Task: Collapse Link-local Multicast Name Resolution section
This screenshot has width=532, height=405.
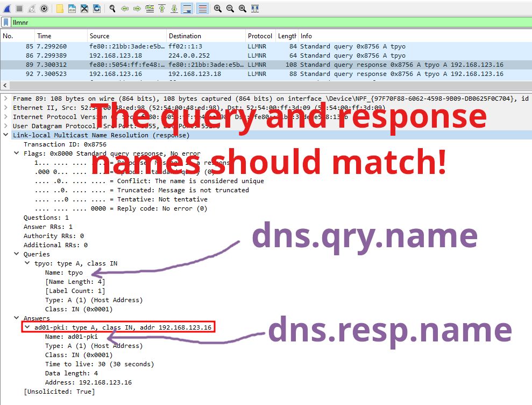Action: (5, 135)
